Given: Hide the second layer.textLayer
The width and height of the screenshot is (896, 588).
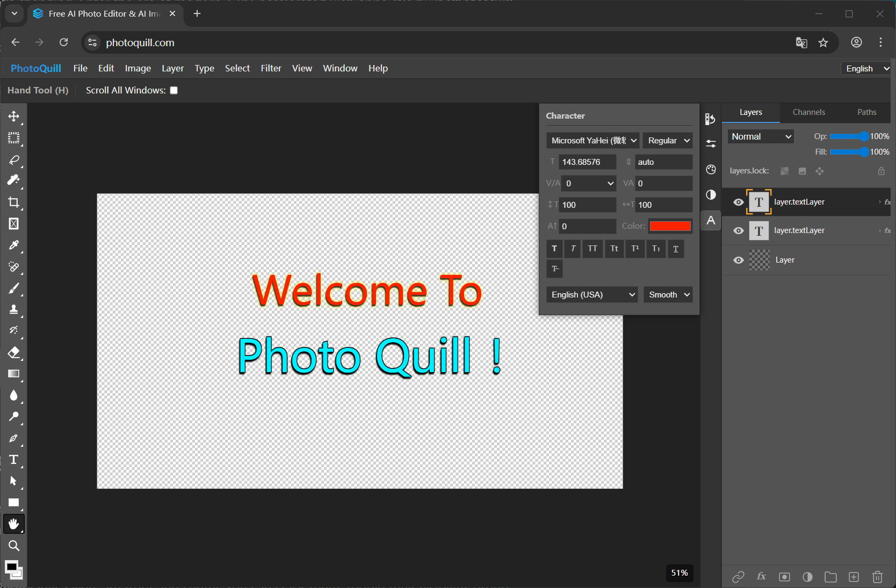Looking at the screenshot, I should point(739,231).
